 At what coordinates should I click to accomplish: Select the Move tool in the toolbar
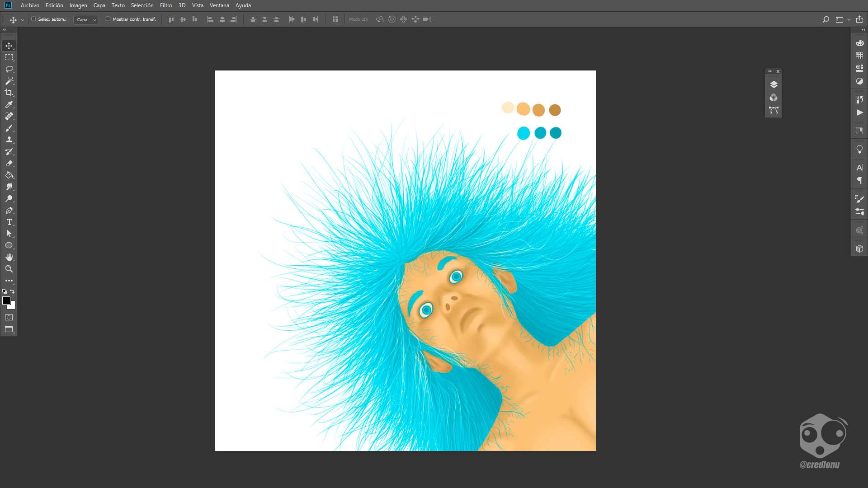tap(9, 46)
